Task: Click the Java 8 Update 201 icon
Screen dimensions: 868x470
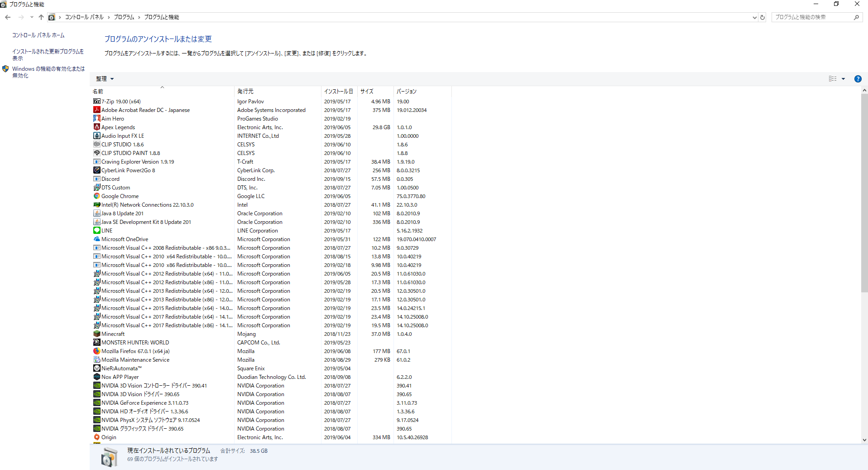Action: pos(96,213)
